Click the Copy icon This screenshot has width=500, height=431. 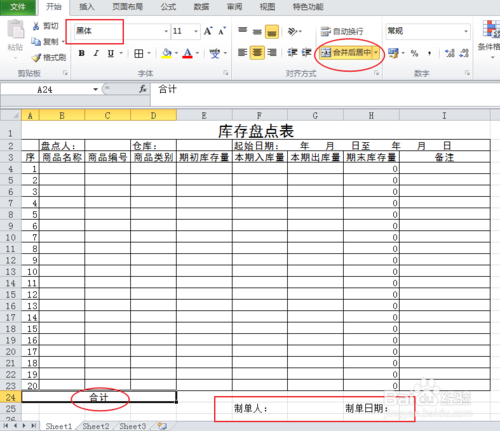point(36,41)
